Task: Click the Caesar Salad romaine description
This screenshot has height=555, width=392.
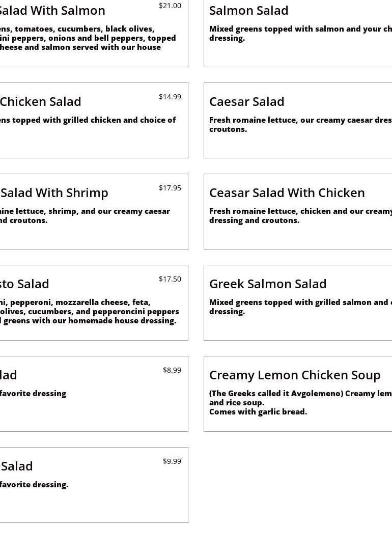Action: pyautogui.click(x=300, y=125)
